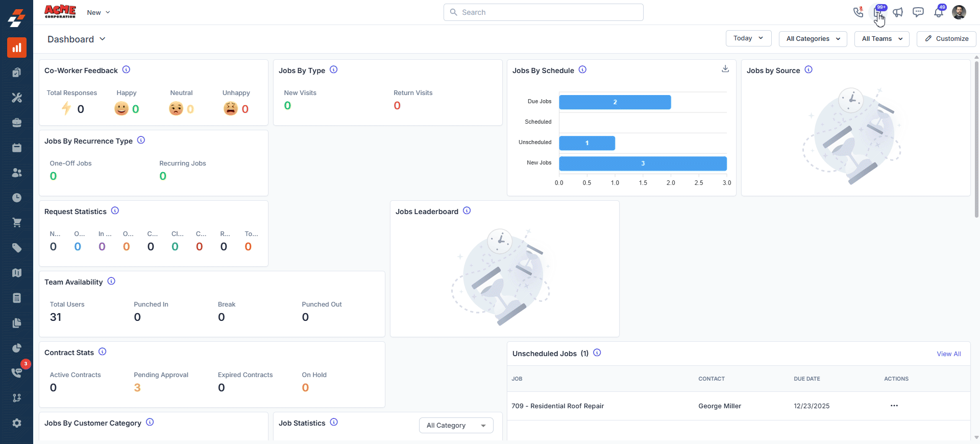The height and width of the screenshot is (444, 980).
Task: Open the phone chat icon with badge 3
Action: [x=17, y=373]
